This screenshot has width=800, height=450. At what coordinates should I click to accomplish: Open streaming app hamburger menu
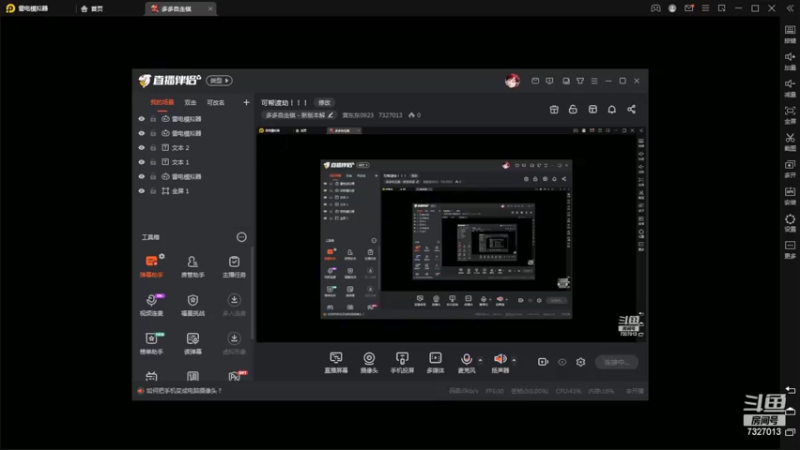(594, 81)
